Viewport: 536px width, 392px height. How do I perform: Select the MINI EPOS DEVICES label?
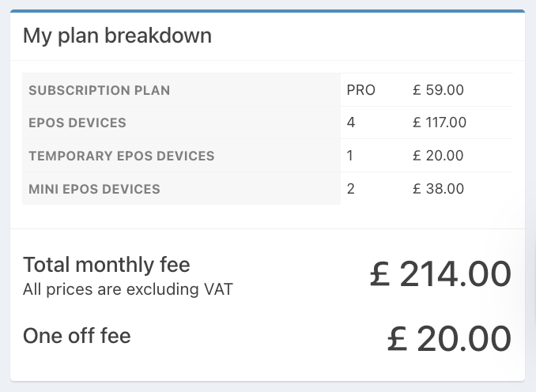coord(94,189)
